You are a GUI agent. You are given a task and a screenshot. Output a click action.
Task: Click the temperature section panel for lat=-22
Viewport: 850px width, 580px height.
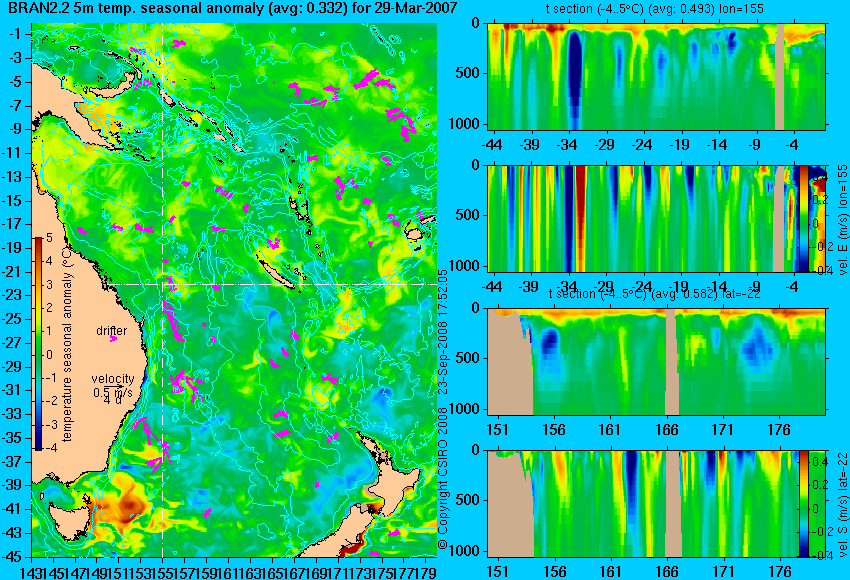[656, 362]
